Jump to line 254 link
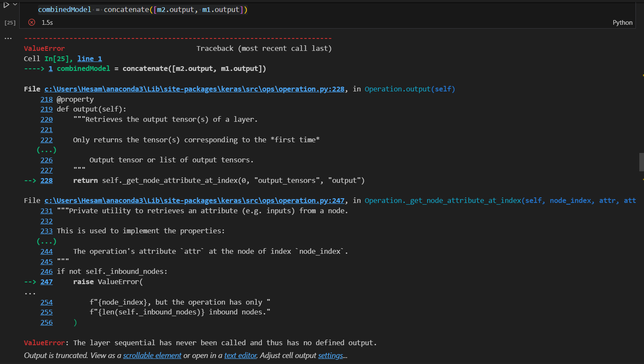This screenshot has height=364, width=644. 47,302
